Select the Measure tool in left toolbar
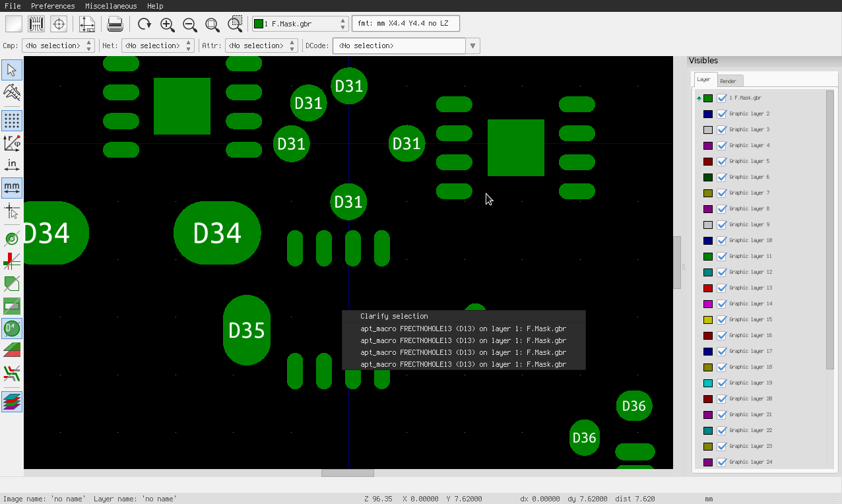 [x=12, y=92]
